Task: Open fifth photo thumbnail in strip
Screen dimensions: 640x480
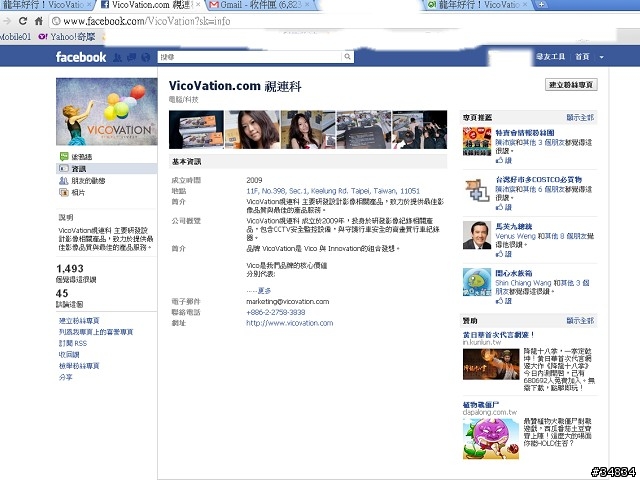Action: click(420, 129)
